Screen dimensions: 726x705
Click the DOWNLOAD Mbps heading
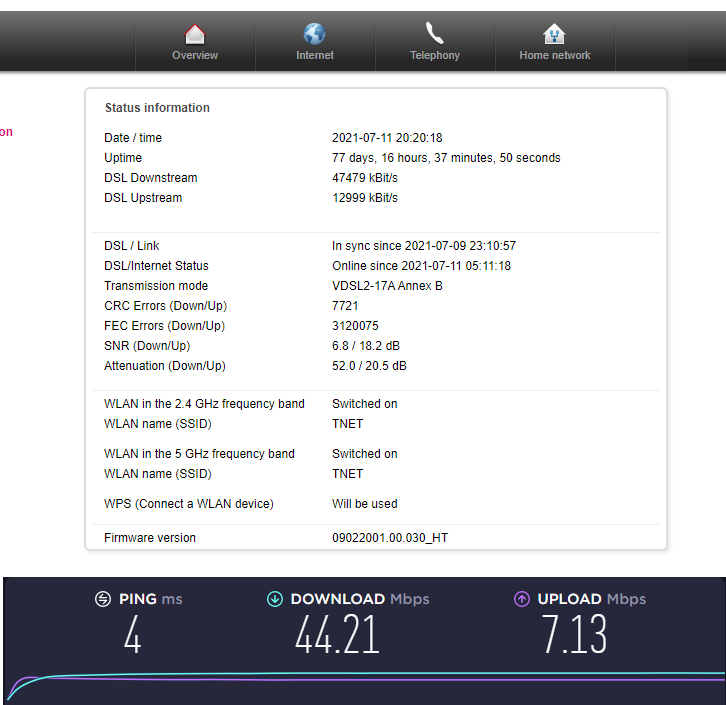coord(360,599)
